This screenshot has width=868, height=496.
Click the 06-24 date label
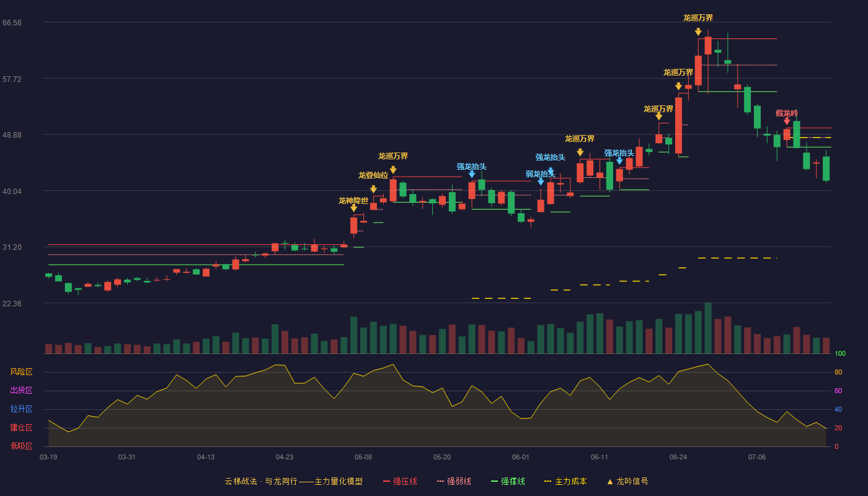pos(678,457)
